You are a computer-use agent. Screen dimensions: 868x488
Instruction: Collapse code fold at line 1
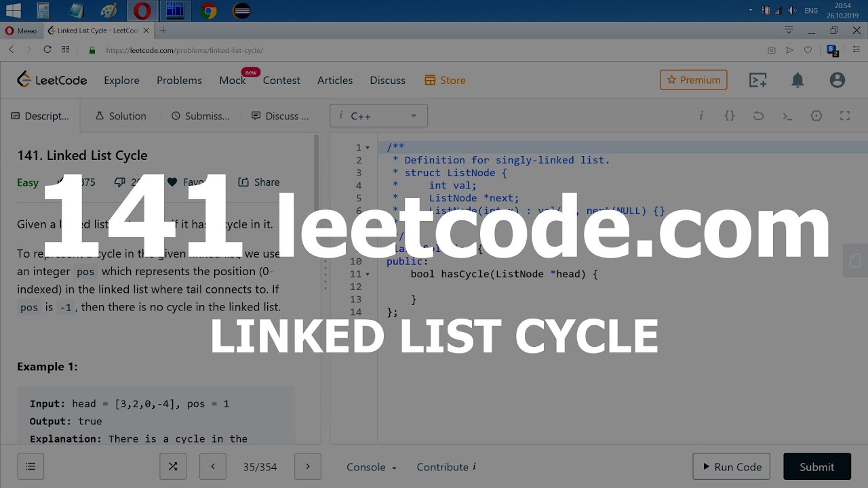click(368, 148)
